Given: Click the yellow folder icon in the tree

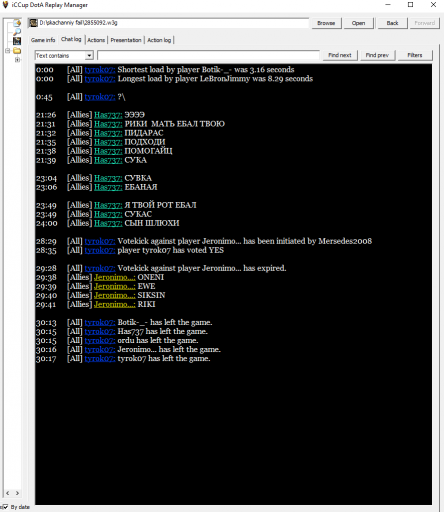Looking at the screenshot, I should point(17,51).
